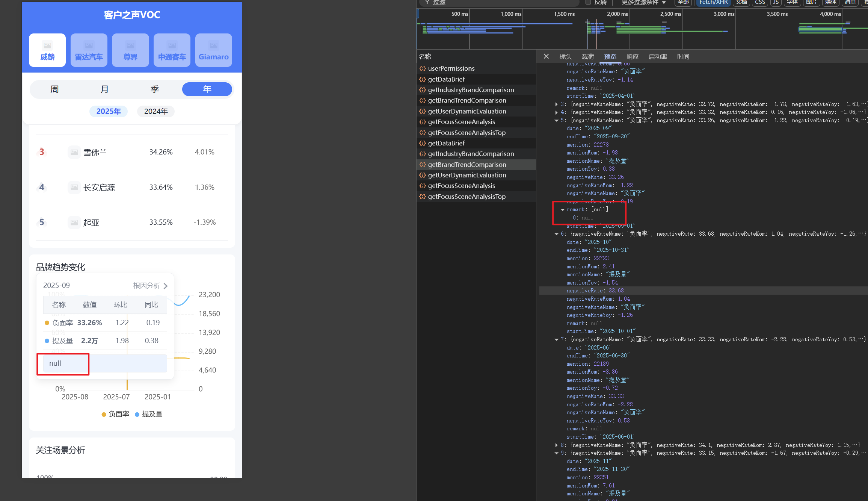Click image icon in 中通客车 brand card
868x501 pixels.
coord(172,45)
